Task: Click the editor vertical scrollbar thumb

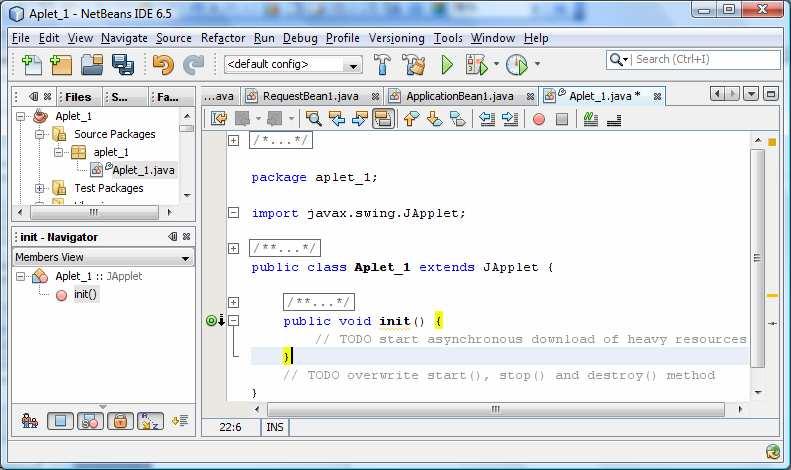Action: point(757,258)
